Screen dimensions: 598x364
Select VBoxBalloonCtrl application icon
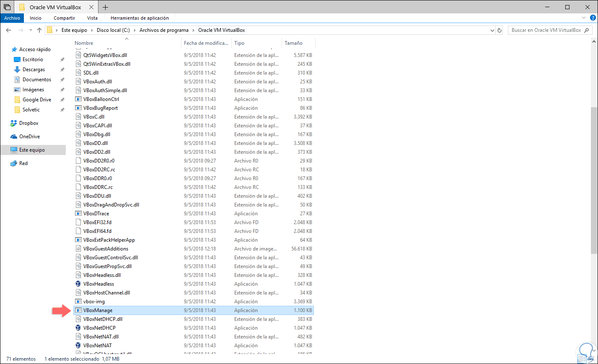tap(78, 99)
